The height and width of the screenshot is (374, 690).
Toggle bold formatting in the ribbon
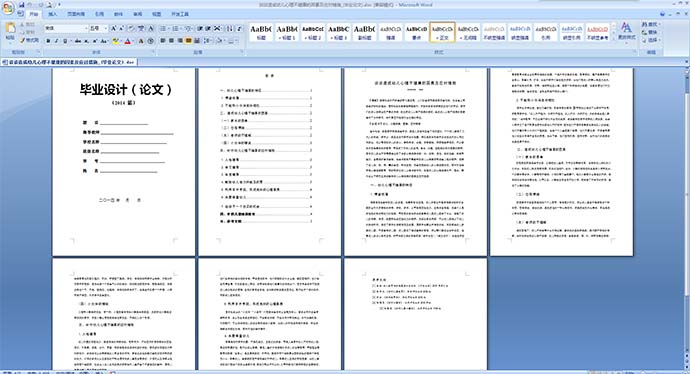[48, 41]
